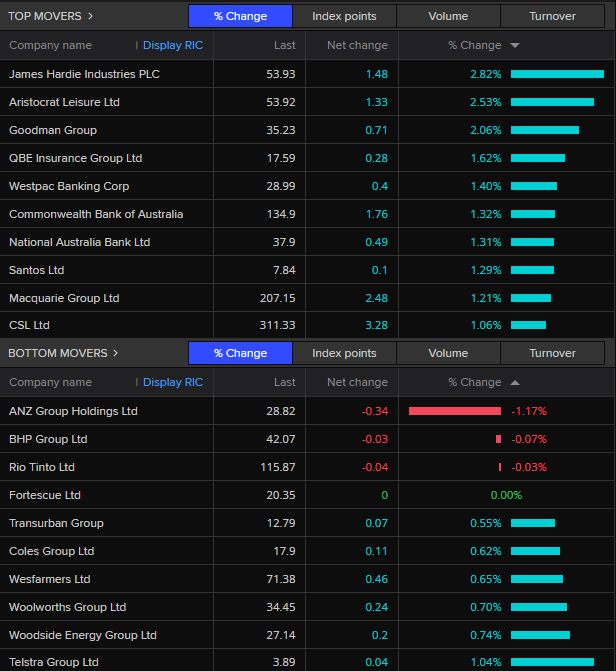616x671 pixels.
Task: Expand the TOP MOVERS panel chevron
Action: pyautogui.click(x=90, y=16)
